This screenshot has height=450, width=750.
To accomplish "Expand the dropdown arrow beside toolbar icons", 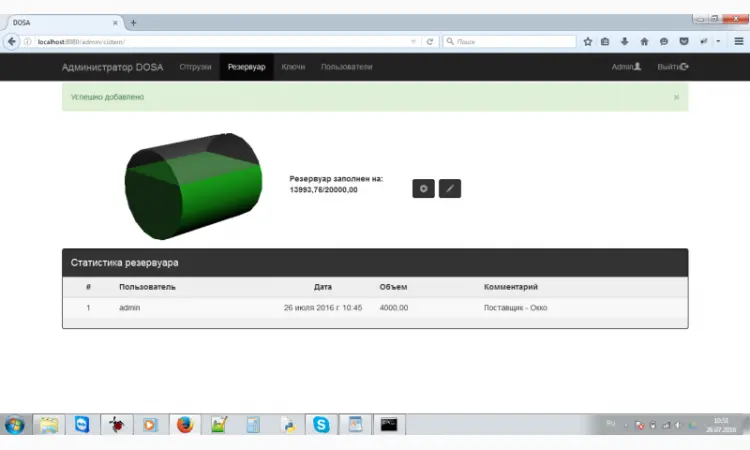I will [x=718, y=42].
